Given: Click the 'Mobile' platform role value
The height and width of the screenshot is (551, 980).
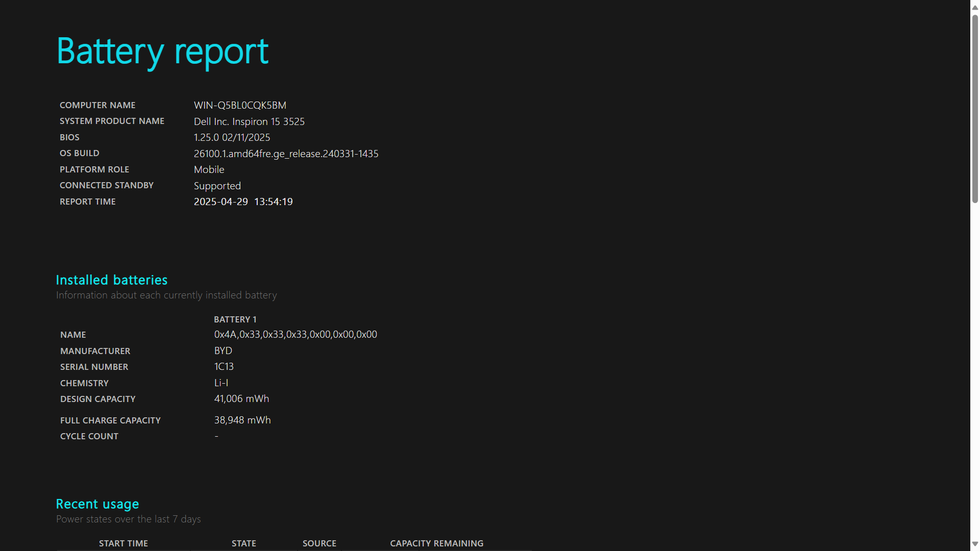Looking at the screenshot, I should coord(209,169).
